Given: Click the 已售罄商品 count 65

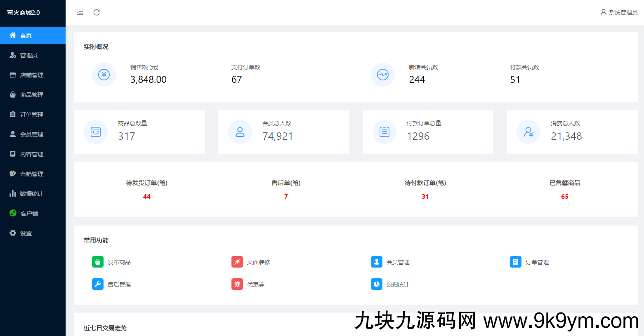Looking at the screenshot, I should (x=565, y=197).
